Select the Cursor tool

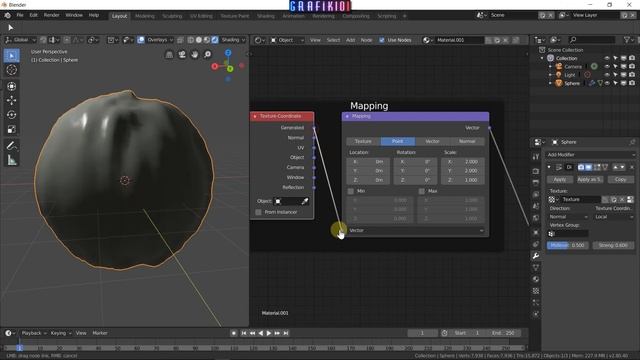(x=11, y=70)
